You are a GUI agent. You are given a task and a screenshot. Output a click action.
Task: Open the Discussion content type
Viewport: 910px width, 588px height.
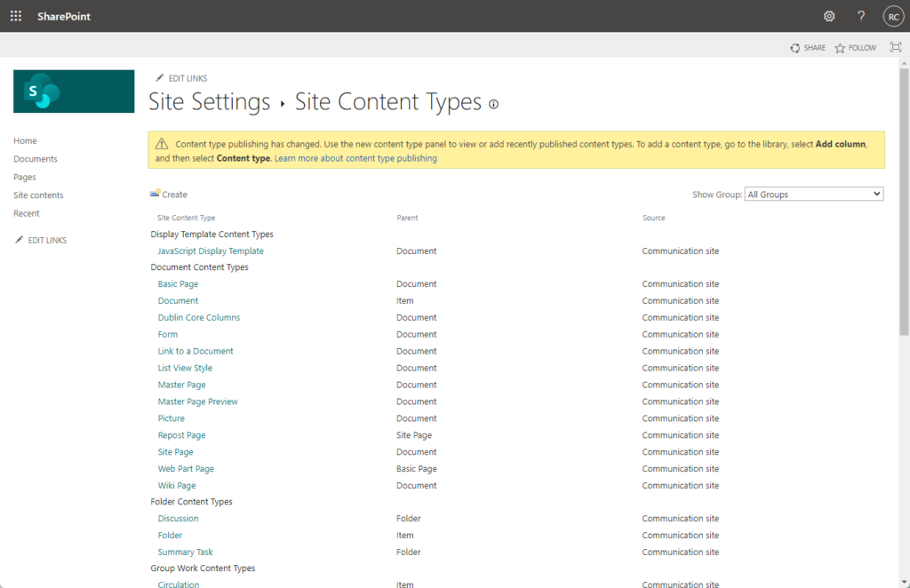coord(178,519)
